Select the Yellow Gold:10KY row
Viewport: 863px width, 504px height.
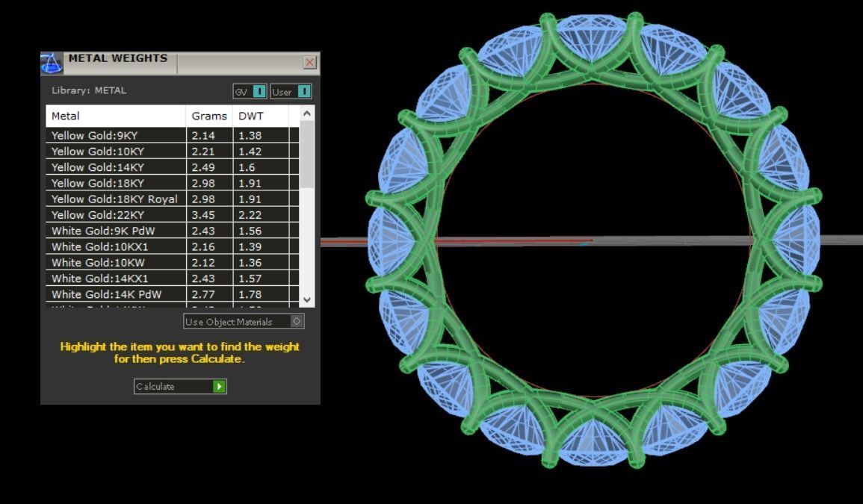173,152
